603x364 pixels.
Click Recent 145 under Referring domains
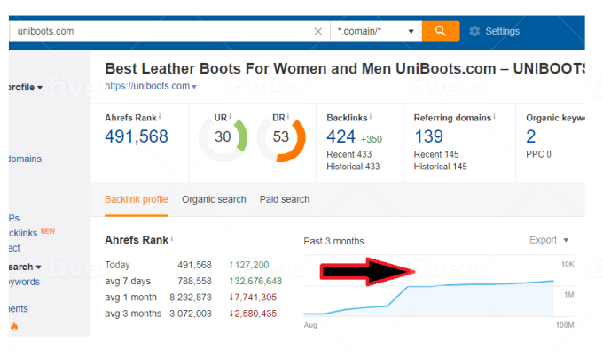pos(436,154)
